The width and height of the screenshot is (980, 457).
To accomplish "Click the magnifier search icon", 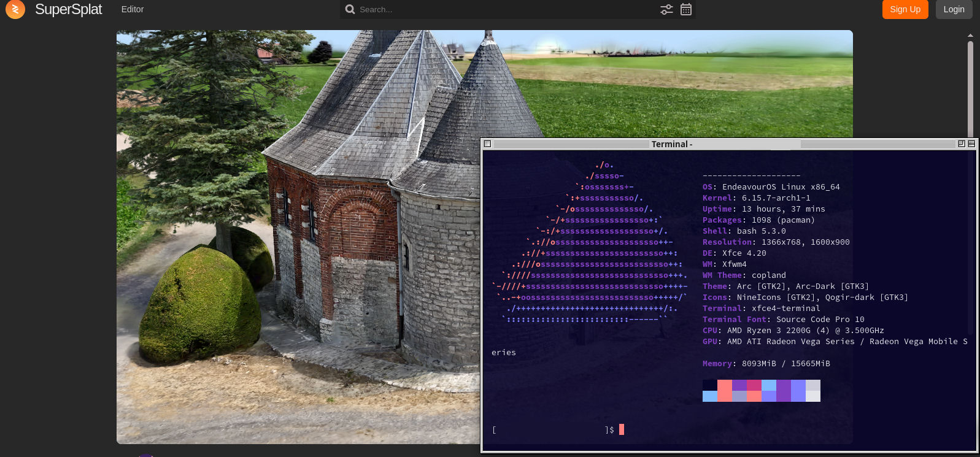I will [350, 9].
